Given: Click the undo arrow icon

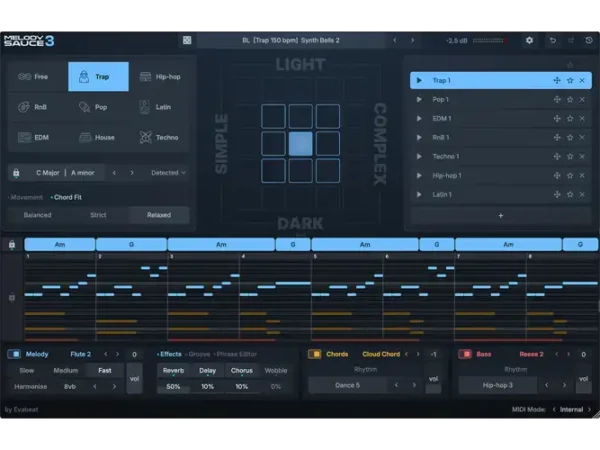Looking at the screenshot, I should [x=553, y=40].
